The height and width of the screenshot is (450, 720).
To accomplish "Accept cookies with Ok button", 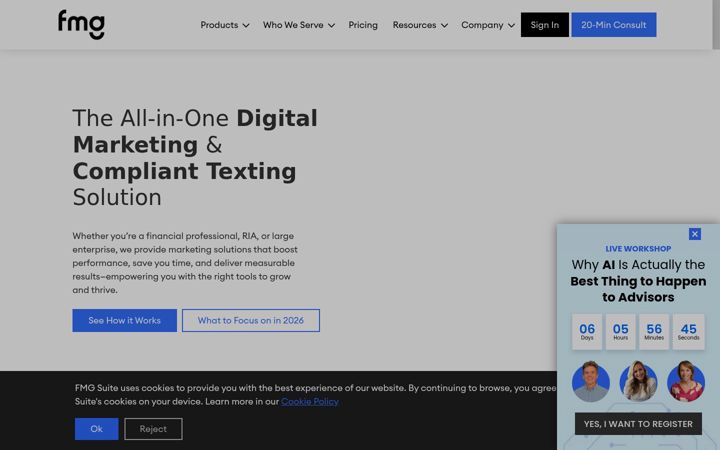I will pyautogui.click(x=96, y=429).
